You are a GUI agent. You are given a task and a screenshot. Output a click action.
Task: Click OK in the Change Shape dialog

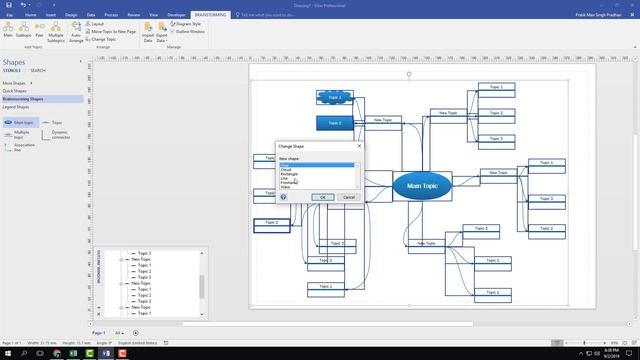pyautogui.click(x=322, y=197)
